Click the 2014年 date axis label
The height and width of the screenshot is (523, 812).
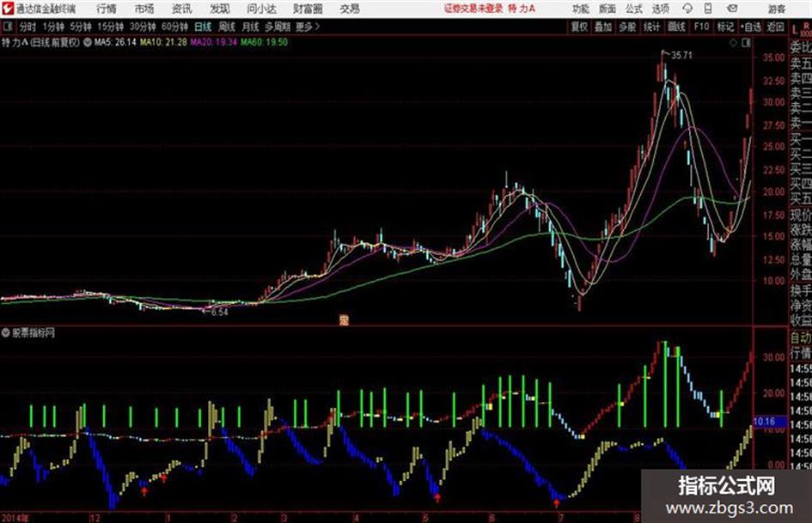[x=15, y=518]
